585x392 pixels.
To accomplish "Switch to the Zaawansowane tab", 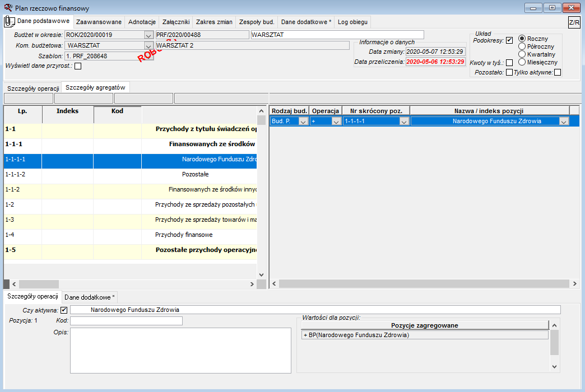I will click(99, 22).
